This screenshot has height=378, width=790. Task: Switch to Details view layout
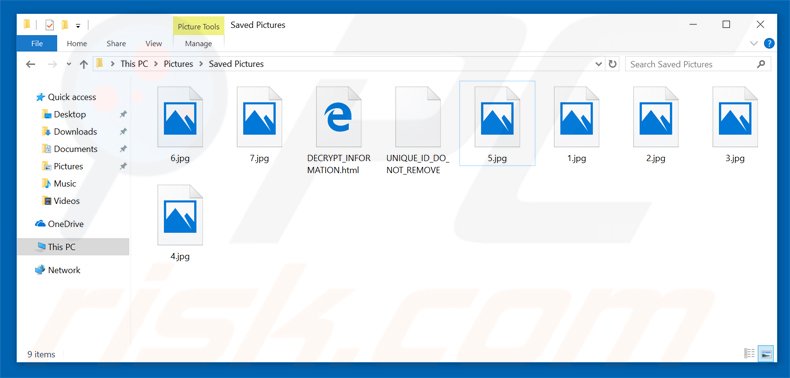click(x=749, y=354)
